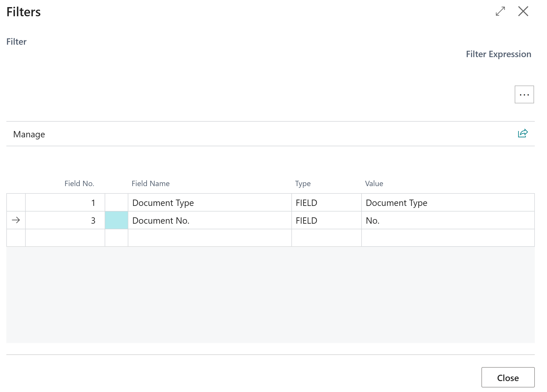Sort by the Field No. column header
The image size is (547, 392).
79,184
